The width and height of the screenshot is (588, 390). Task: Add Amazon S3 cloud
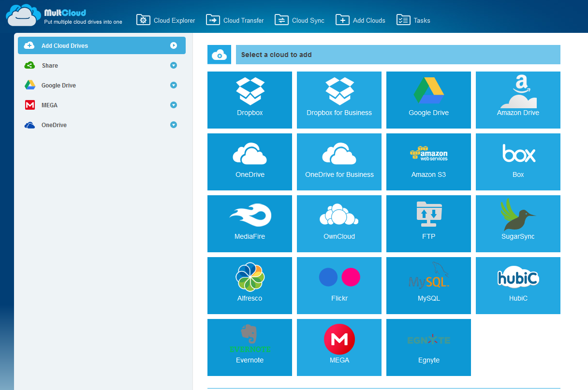tap(428, 162)
